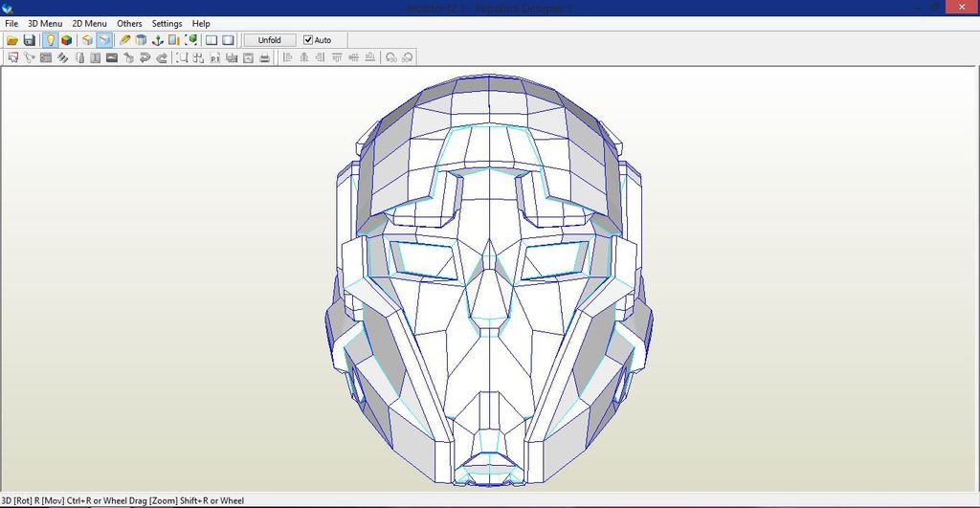This screenshot has width=980, height=508.
Task: Open the Help menu
Action: [x=201, y=23]
